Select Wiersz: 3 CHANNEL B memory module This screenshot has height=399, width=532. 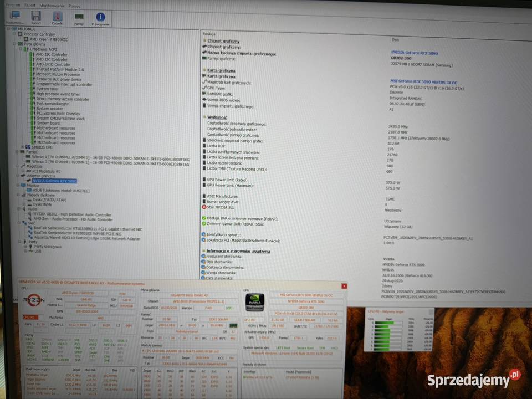111,164
